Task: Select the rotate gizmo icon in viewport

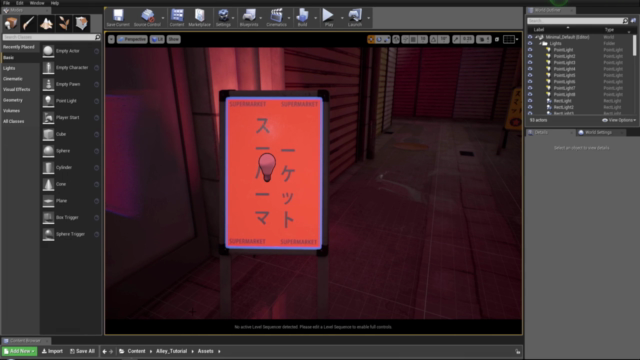Action: [x=379, y=39]
